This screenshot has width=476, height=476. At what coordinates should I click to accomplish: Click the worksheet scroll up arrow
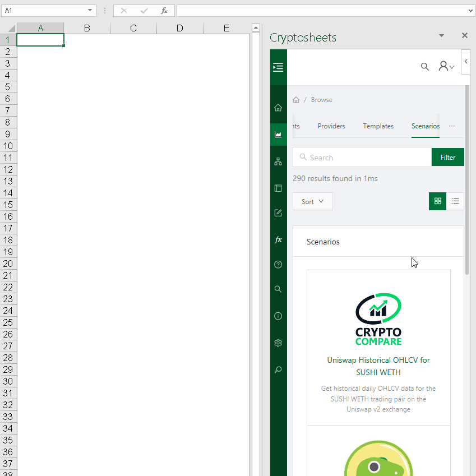256,28
